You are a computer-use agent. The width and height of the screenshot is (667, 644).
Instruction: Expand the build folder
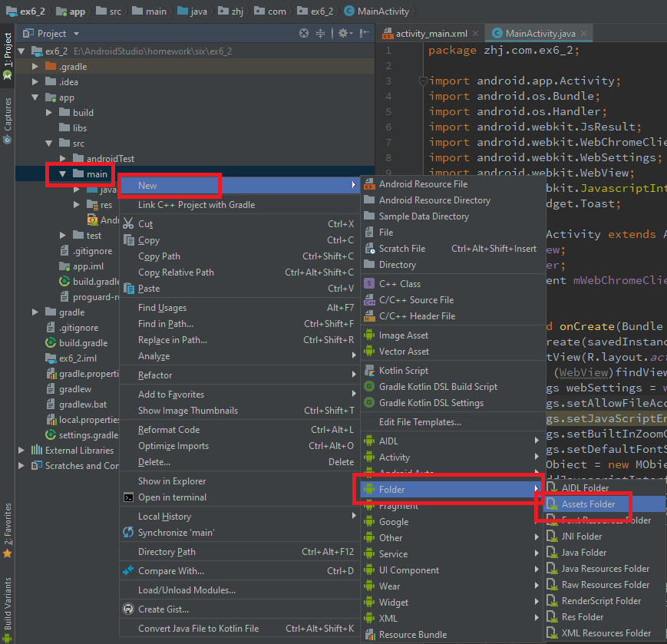pos(49,113)
